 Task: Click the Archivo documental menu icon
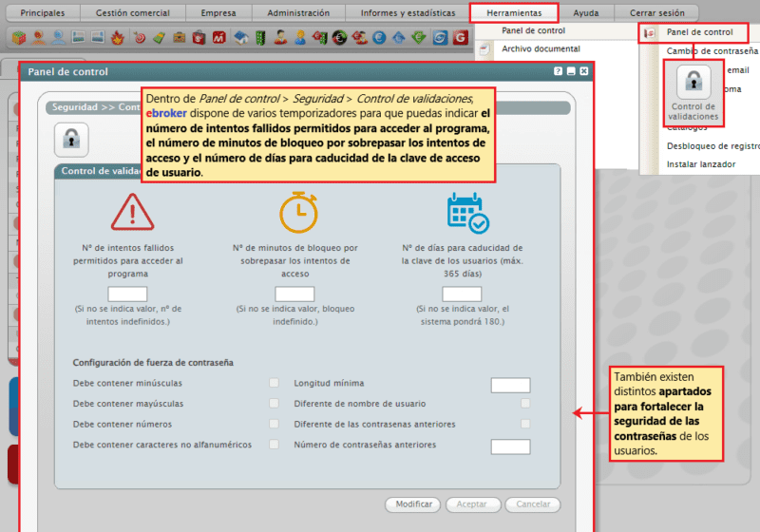pyautogui.click(x=484, y=49)
